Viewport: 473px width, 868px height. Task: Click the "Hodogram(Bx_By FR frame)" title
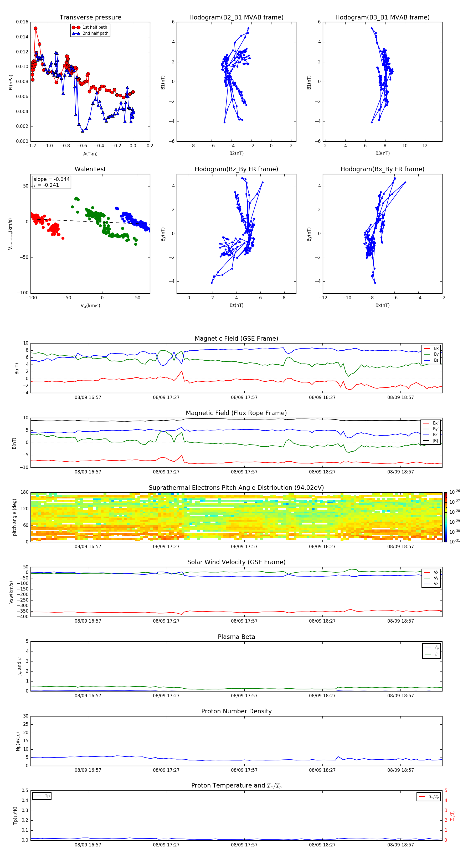click(x=382, y=169)
